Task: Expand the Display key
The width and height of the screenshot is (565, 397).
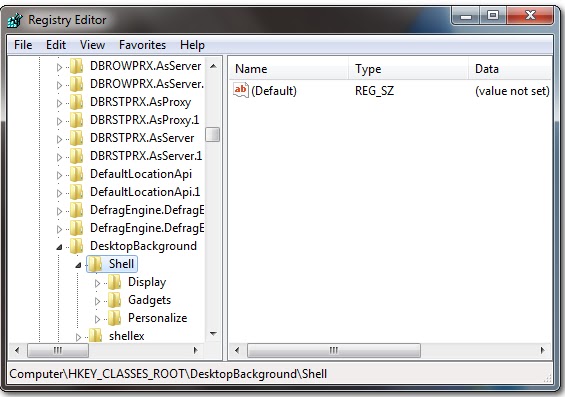Action: click(97, 283)
